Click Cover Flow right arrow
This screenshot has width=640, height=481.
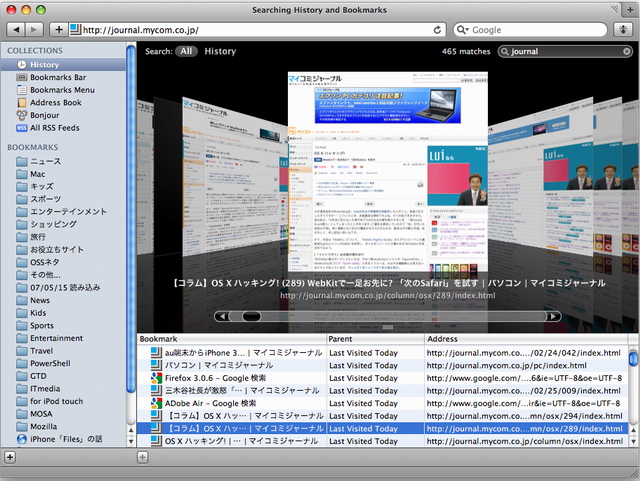tap(553, 316)
